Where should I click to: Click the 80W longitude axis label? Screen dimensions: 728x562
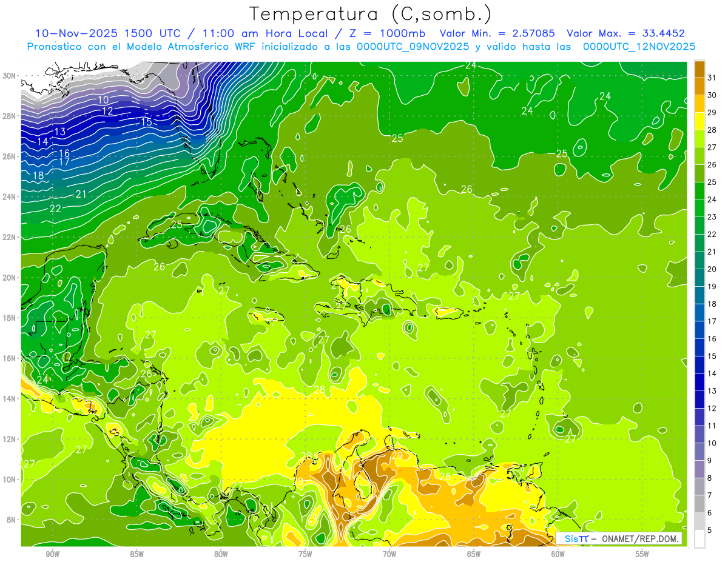tap(221, 555)
